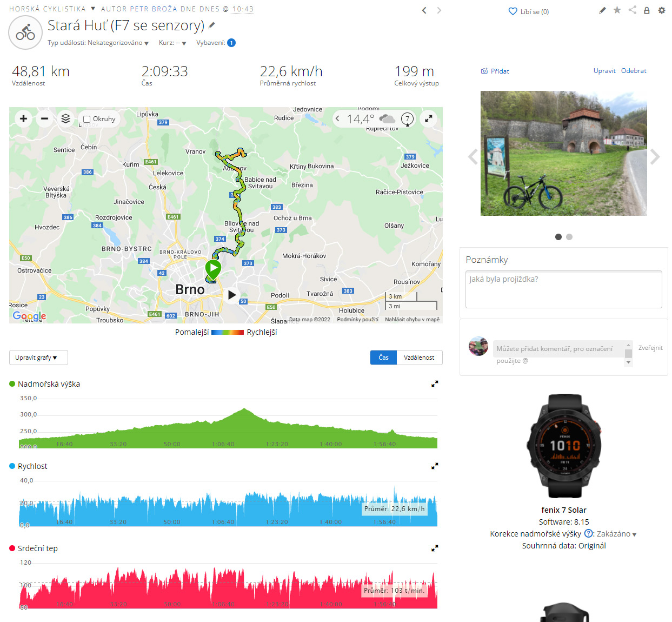This screenshot has width=672, height=622.
Task: Expand the heart rate chart
Action: tap(435, 548)
